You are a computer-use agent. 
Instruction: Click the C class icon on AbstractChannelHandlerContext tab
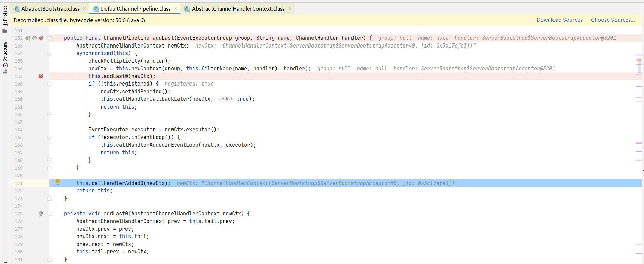point(187,9)
